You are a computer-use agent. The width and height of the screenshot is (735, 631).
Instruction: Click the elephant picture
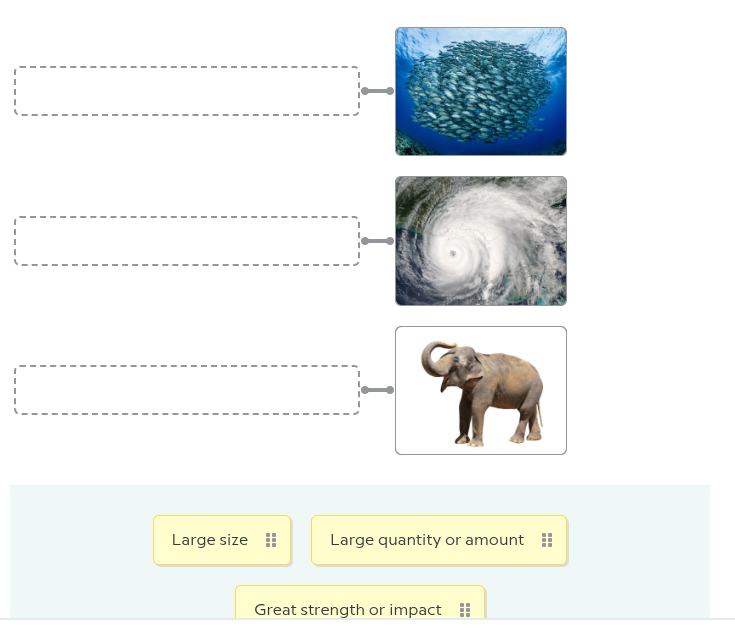(x=481, y=390)
